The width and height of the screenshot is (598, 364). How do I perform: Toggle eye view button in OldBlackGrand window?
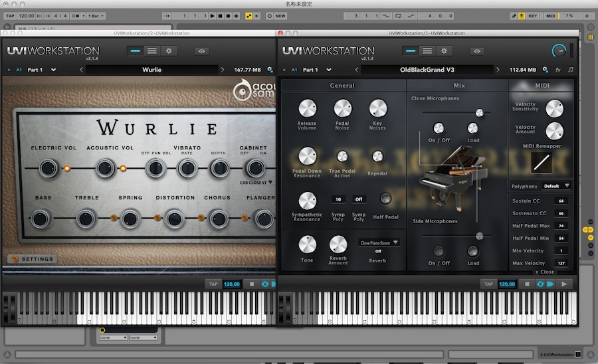(477, 51)
